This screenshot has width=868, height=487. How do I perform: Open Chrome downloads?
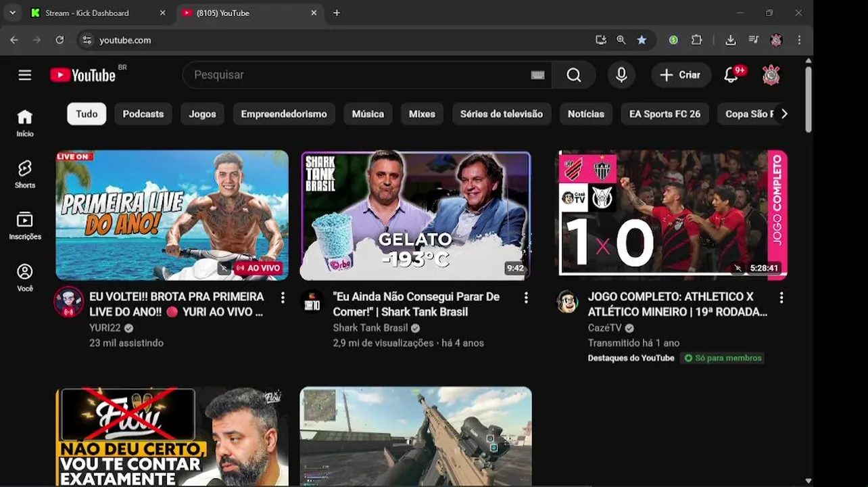(730, 40)
